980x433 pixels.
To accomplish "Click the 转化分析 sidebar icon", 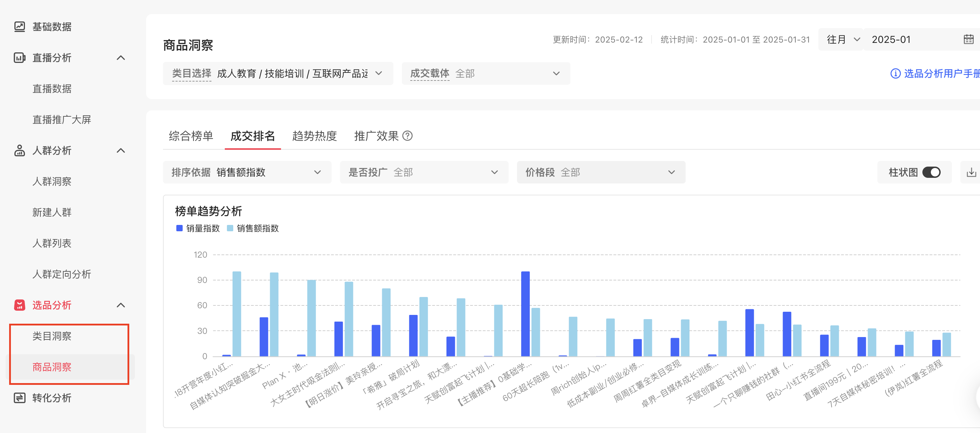I will point(19,398).
